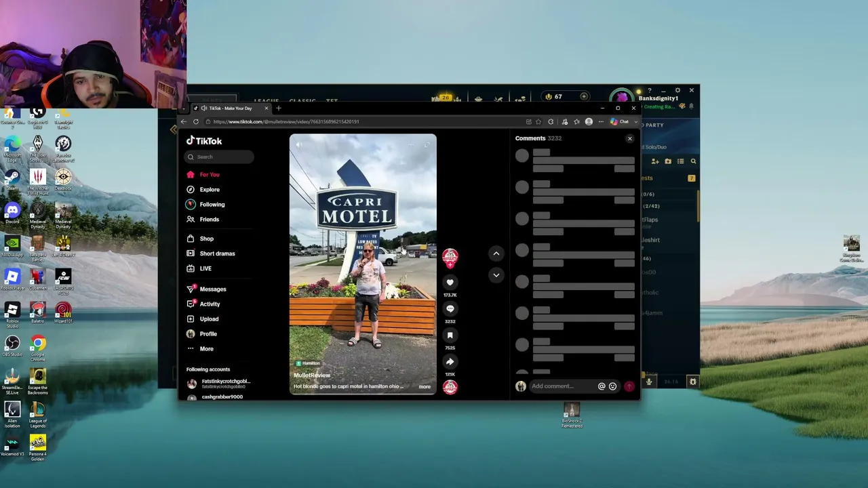Viewport: 868px width, 488px height.
Task: Go back in the browser
Action: pos(183,122)
